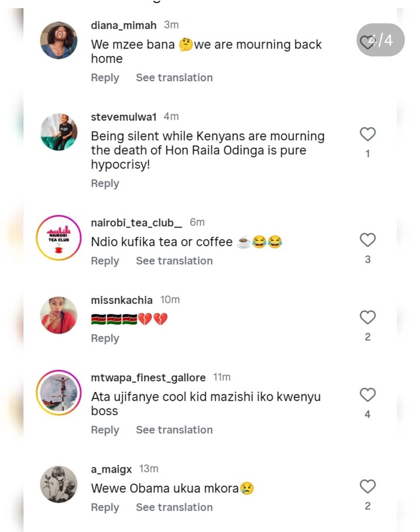Like missnkachia's flag emoji comment
The width and height of the screenshot is (420, 532).
click(x=367, y=317)
